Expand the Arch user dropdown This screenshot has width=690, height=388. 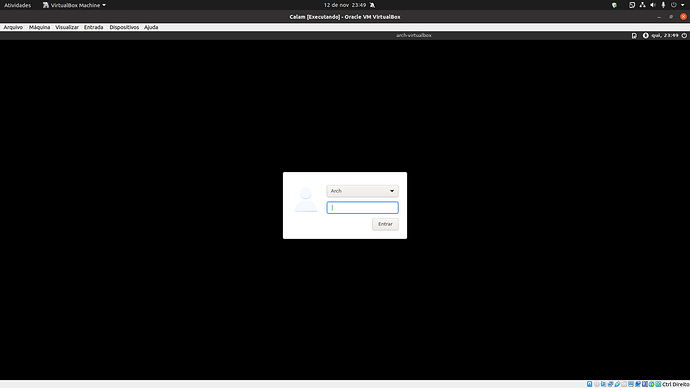[x=362, y=191]
